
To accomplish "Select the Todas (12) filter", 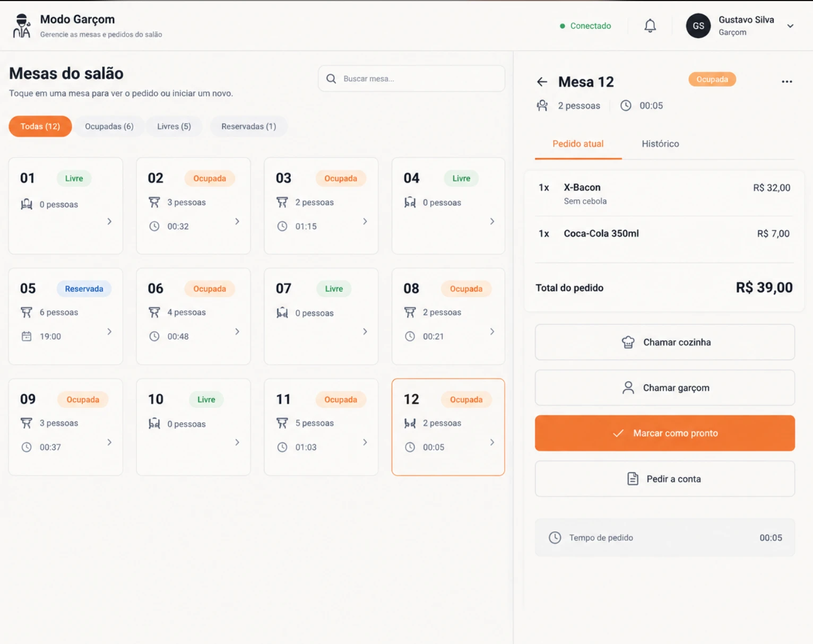I will (x=40, y=126).
